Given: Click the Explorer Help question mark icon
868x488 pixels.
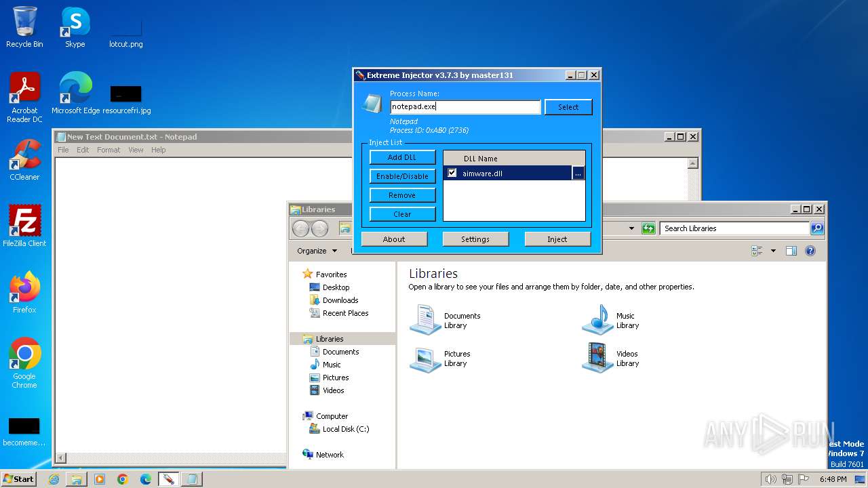Looking at the screenshot, I should [810, 251].
